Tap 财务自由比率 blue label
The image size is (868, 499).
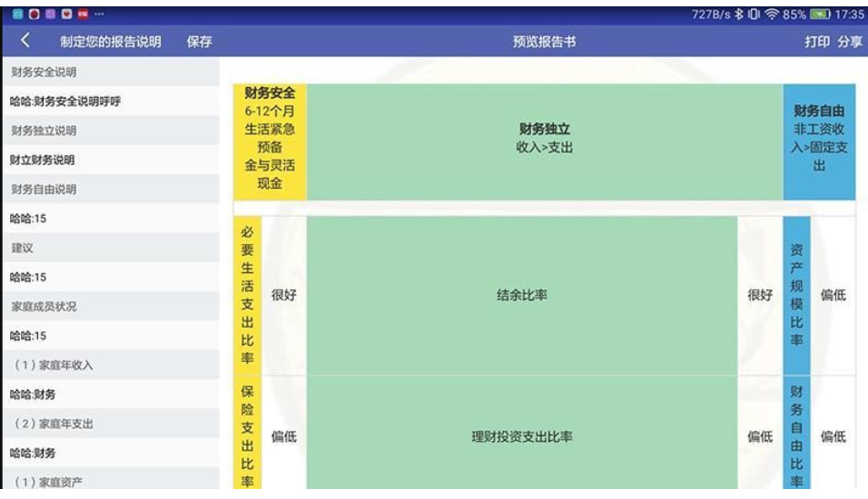tap(796, 433)
